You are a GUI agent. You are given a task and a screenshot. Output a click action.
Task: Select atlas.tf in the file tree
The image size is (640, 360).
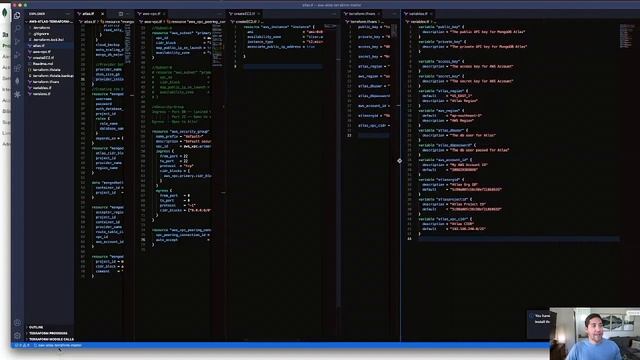[49, 46]
